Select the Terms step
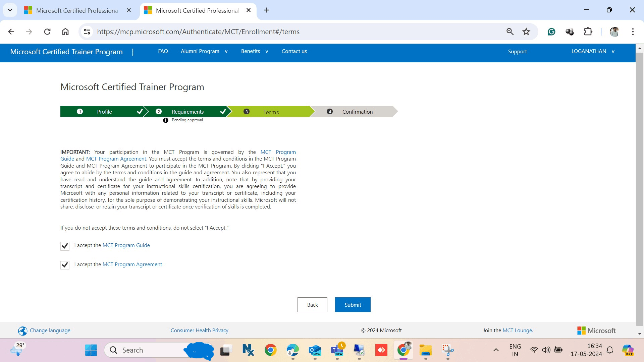The image size is (644, 362). (x=271, y=112)
